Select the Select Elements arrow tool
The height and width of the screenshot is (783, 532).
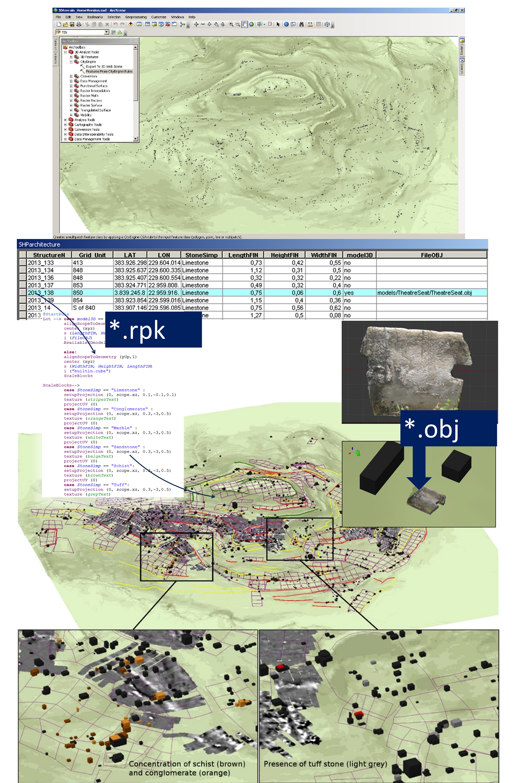278,24
